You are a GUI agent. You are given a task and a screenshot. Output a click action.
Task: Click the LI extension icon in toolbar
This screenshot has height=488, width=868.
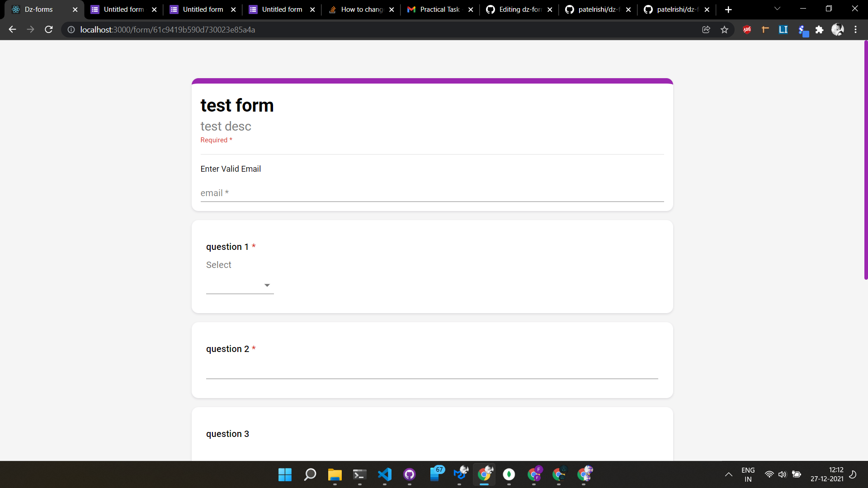point(783,29)
